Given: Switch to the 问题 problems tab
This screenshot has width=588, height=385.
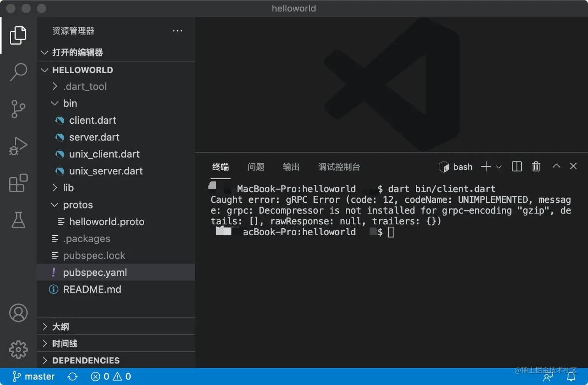Looking at the screenshot, I should [x=256, y=167].
